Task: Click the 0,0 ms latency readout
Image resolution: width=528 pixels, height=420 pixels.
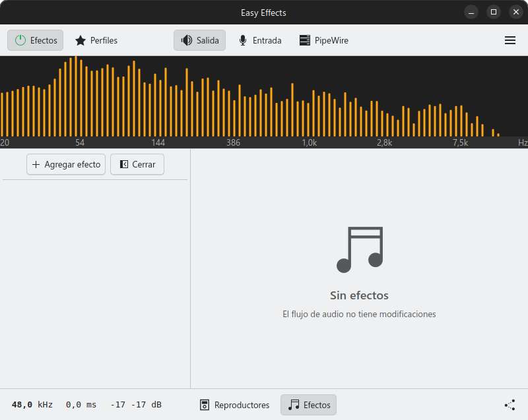Action: [x=81, y=405]
